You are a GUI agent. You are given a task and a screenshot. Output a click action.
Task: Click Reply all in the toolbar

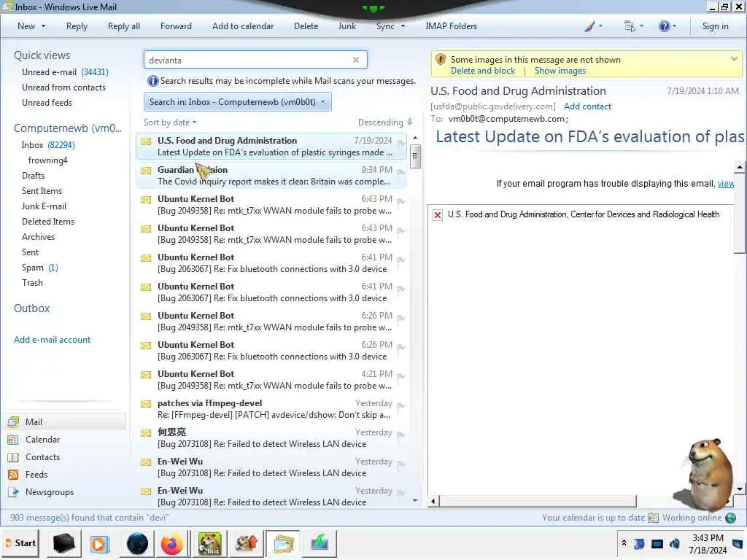click(124, 26)
